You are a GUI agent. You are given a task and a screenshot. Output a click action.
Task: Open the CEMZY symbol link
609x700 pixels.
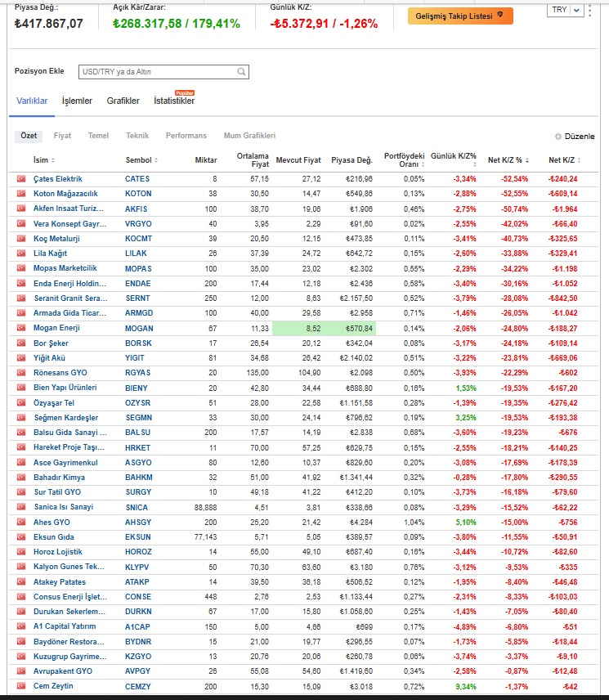(138, 687)
